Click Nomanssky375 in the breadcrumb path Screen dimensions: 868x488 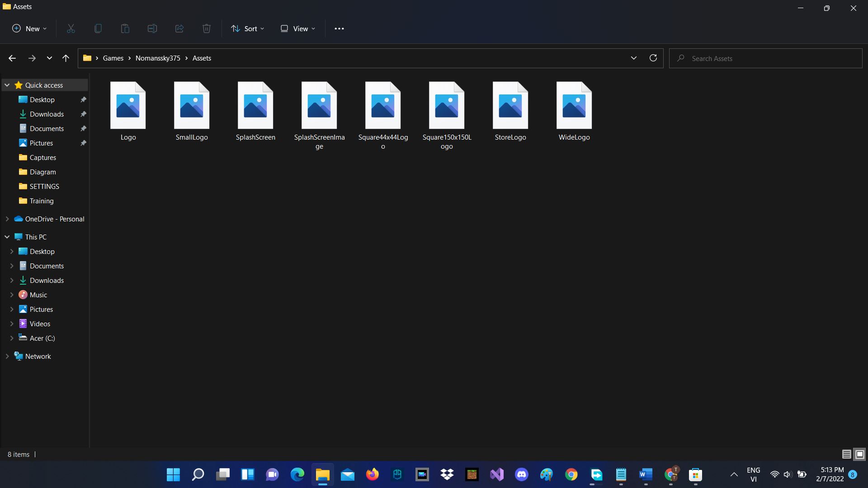(158, 58)
